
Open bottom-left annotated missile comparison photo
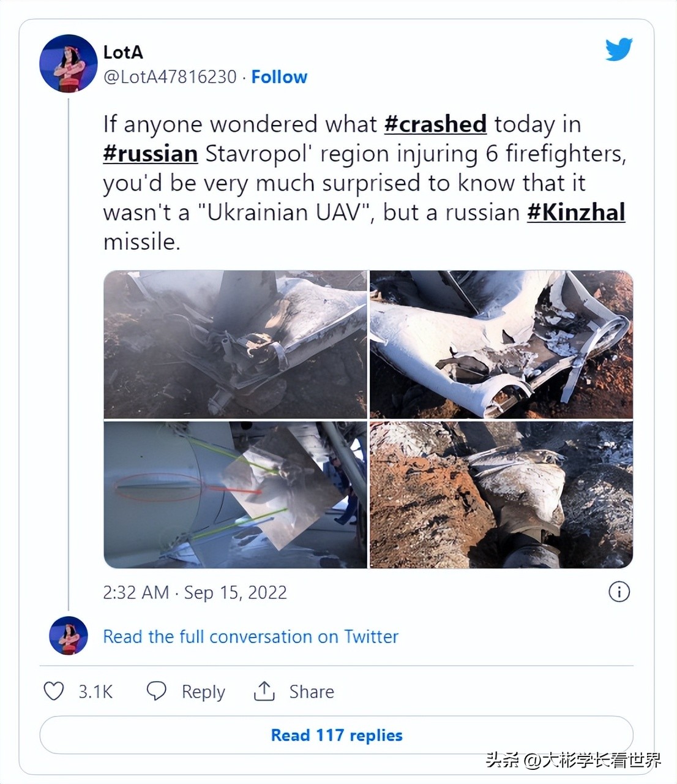[235, 495]
